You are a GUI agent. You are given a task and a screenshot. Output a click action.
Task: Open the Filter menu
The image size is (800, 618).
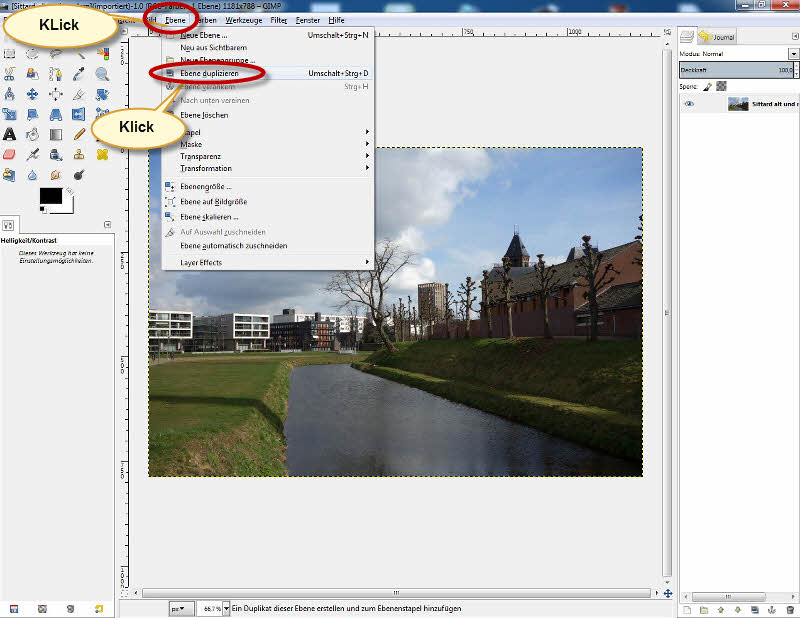point(278,20)
